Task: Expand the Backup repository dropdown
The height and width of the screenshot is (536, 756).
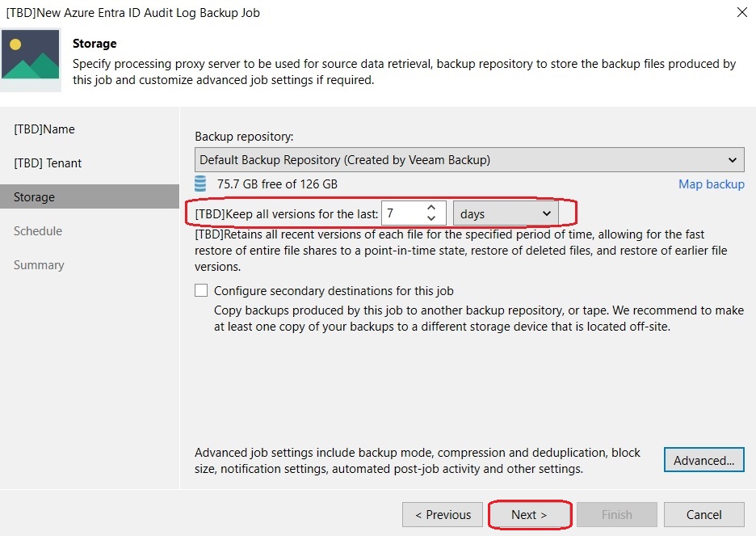Action: click(469, 160)
